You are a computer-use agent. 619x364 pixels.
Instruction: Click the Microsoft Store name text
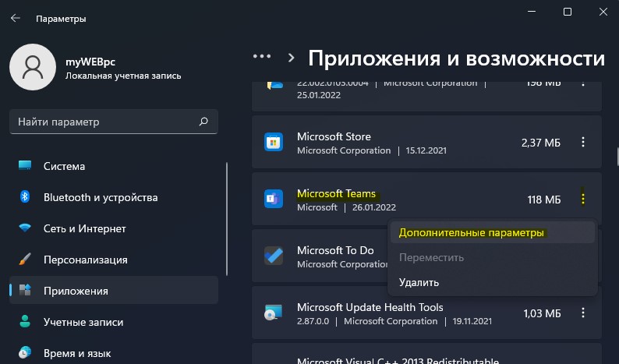pyautogui.click(x=334, y=136)
